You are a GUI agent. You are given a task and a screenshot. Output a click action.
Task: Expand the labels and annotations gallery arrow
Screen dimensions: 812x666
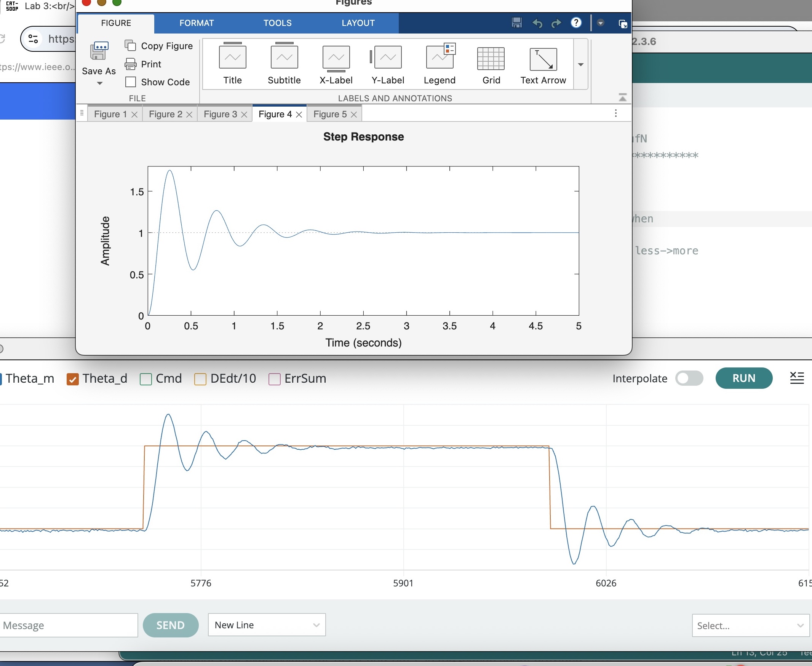point(580,64)
